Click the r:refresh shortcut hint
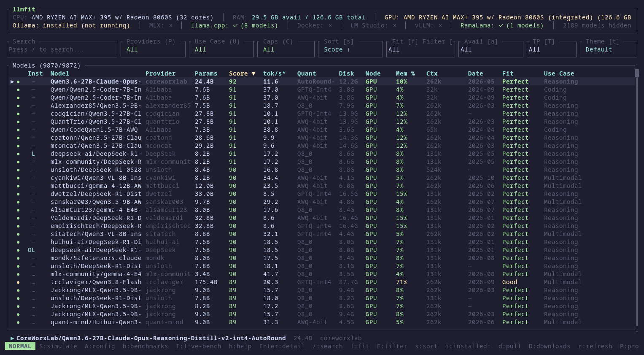Screen dimensions: 644x355 click(595, 346)
